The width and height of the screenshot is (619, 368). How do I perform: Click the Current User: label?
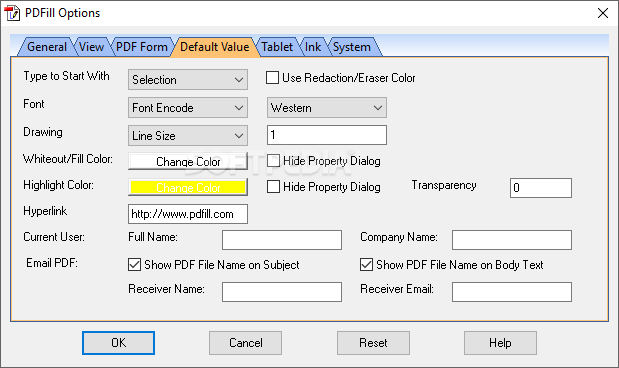click(x=54, y=237)
